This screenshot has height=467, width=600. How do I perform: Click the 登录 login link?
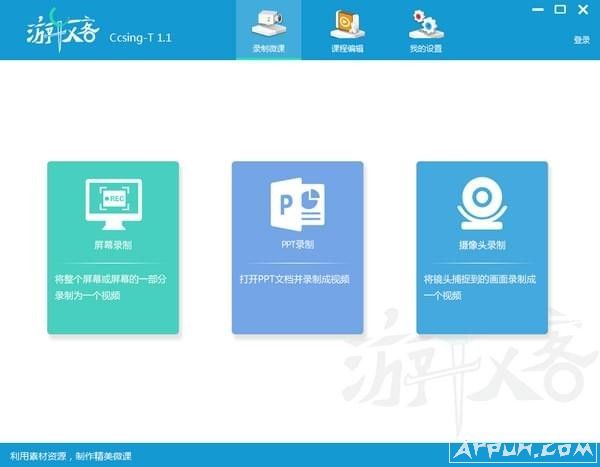(582, 40)
